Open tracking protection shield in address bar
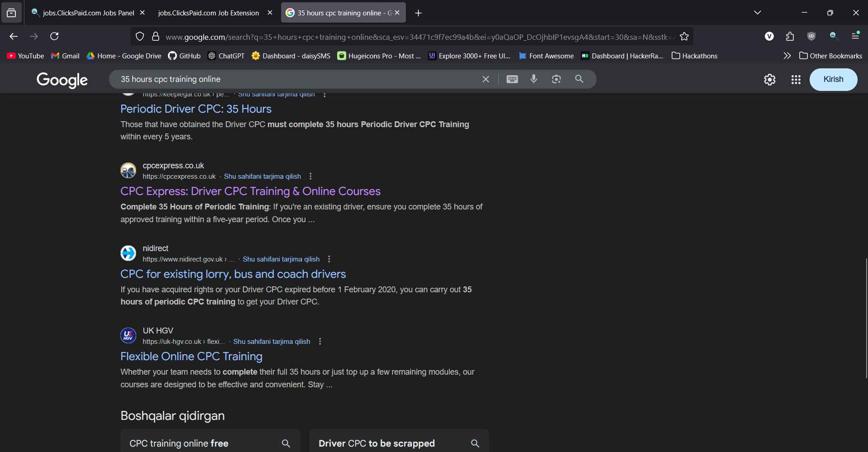Screen dimensions: 868x452 pos(140,37)
